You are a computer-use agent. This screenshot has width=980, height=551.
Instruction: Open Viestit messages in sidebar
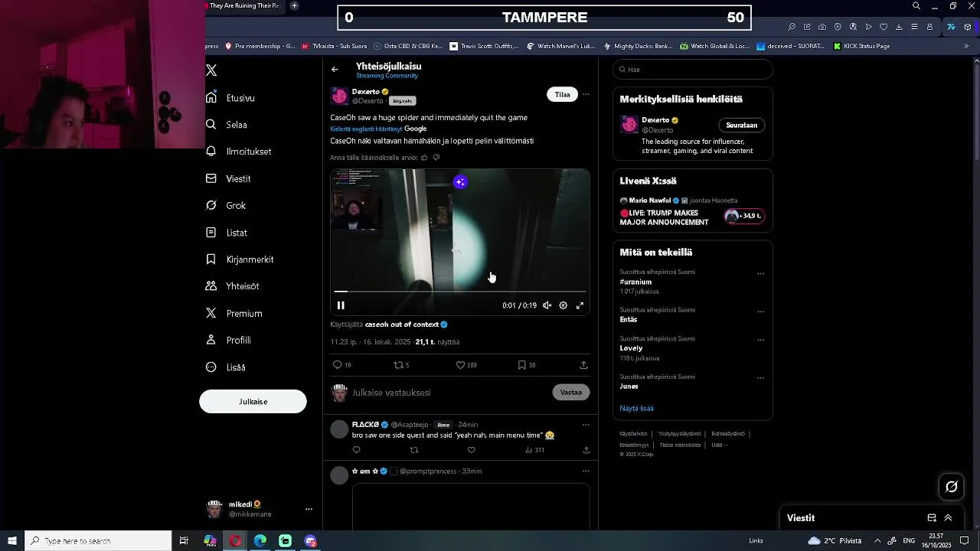point(228,178)
